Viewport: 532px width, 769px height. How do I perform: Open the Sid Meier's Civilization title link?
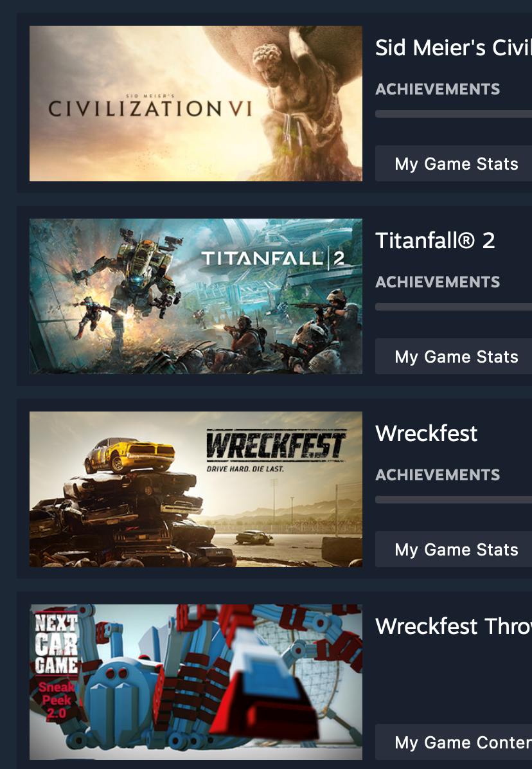[x=454, y=48]
